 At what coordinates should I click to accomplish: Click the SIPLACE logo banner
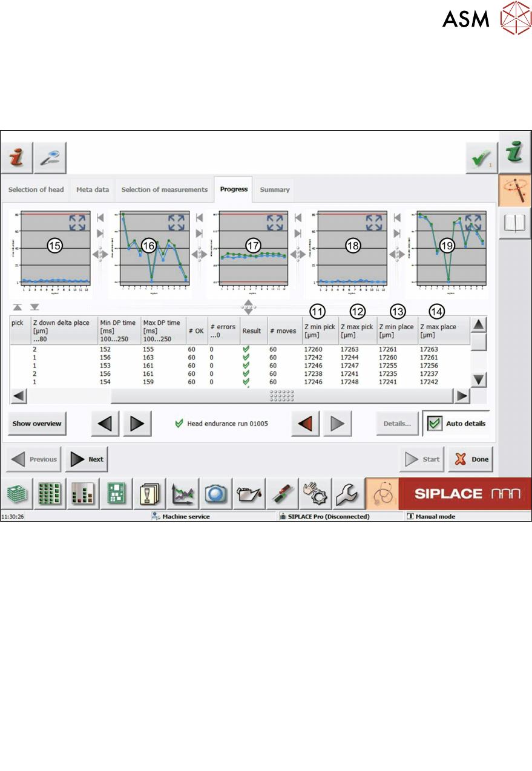(465, 494)
